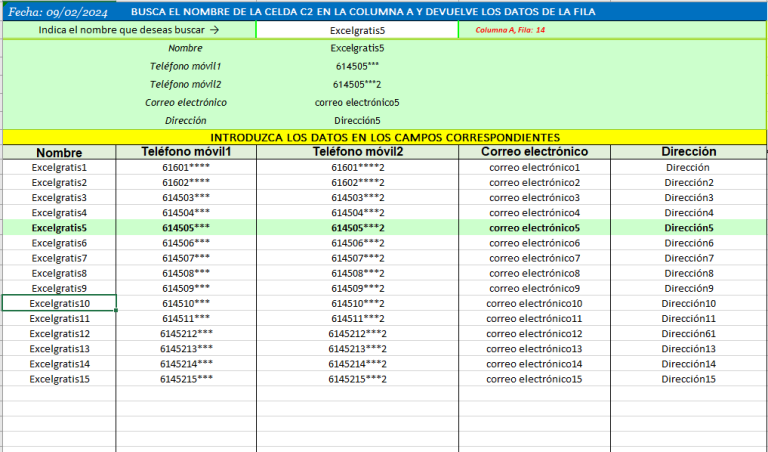Select the cell Excelgratis7
The width and height of the screenshot is (768, 452).
(59, 258)
